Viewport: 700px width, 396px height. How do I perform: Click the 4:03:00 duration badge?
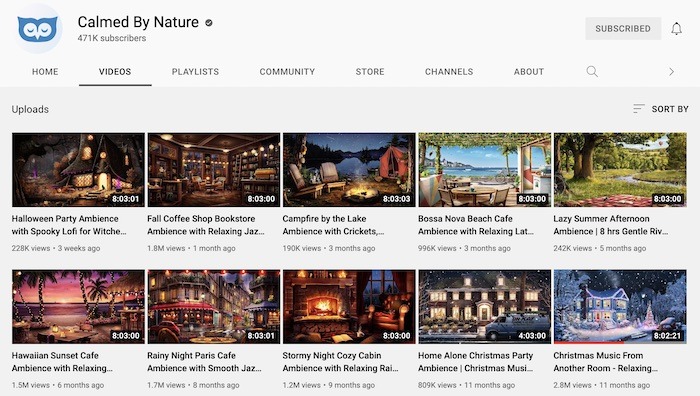click(x=532, y=336)
